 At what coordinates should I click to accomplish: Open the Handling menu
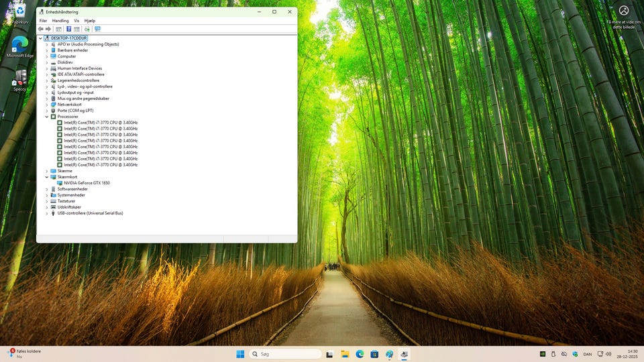(x=60, y=21)
